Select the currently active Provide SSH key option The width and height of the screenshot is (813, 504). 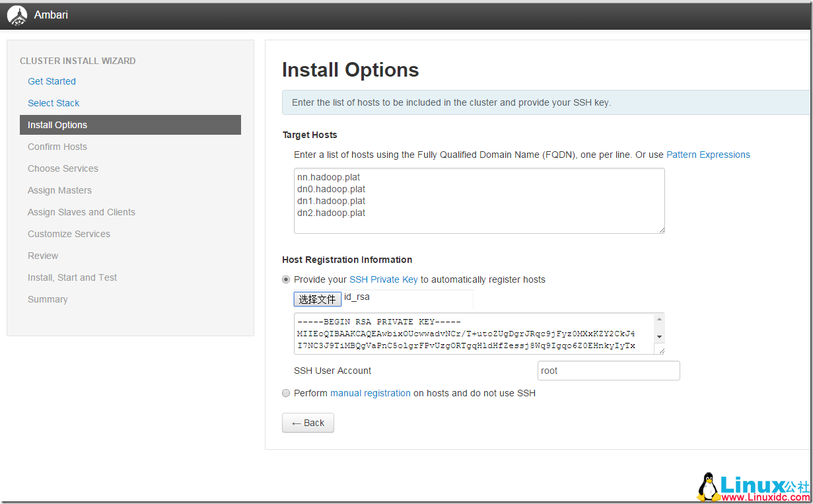click(286, 279)
